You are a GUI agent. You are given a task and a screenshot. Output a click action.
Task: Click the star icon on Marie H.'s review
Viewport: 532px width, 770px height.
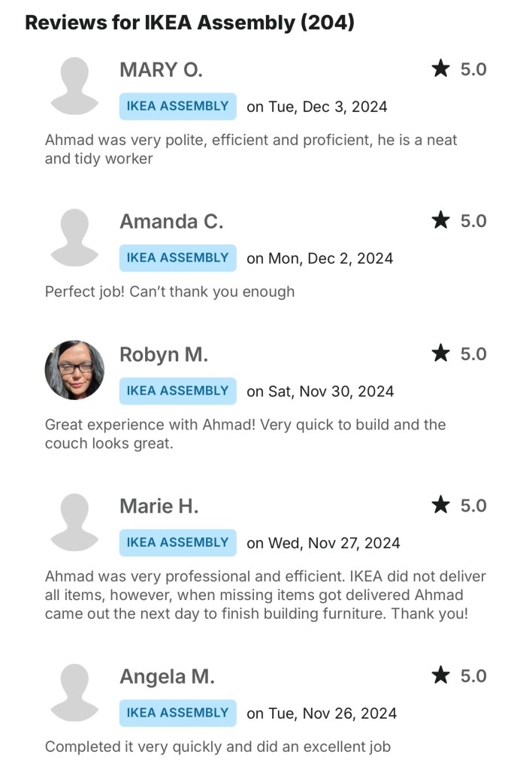click(x=440, y=505)
